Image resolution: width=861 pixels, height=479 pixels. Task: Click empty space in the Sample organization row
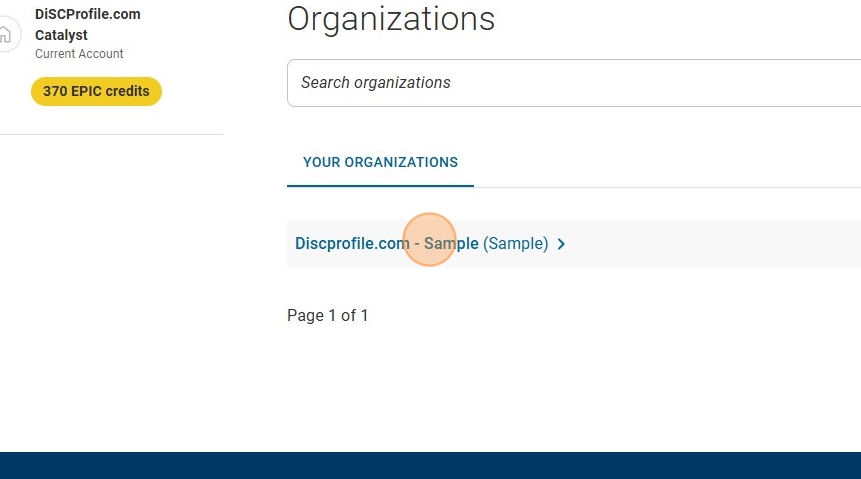tap(714, 244)
